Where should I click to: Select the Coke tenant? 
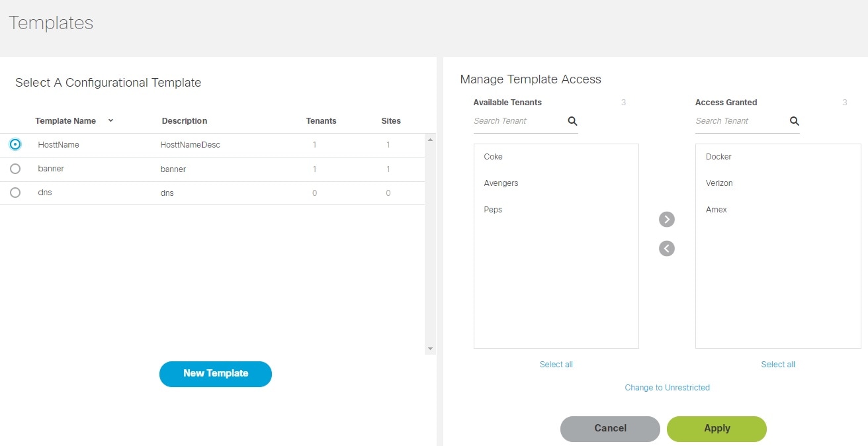pos(493,157)
